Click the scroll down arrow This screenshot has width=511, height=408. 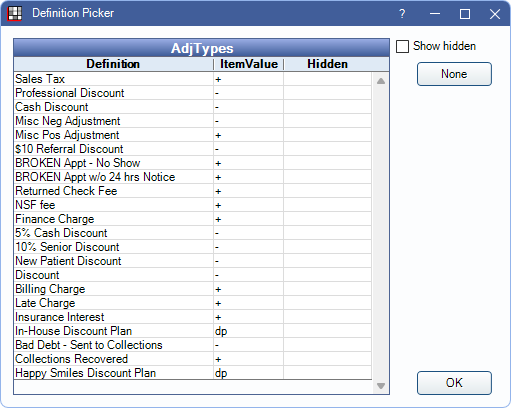coord(381,386)
